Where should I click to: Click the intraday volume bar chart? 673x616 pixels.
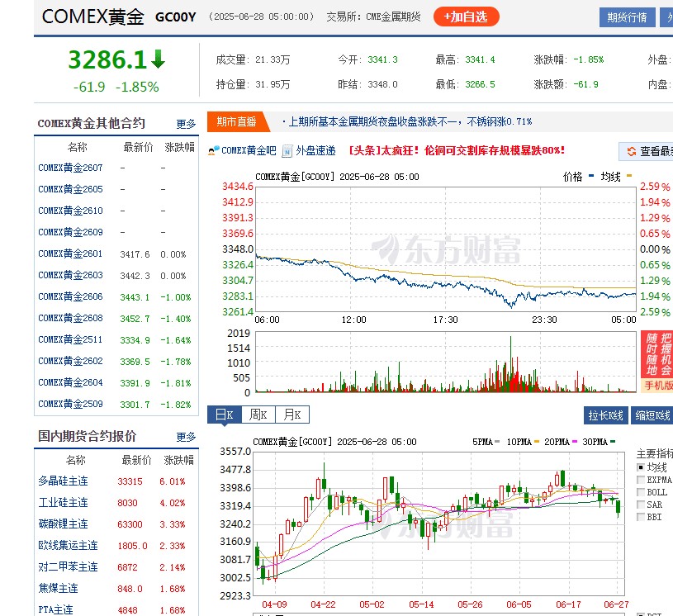pyautogui.click(x=446, y=362)
